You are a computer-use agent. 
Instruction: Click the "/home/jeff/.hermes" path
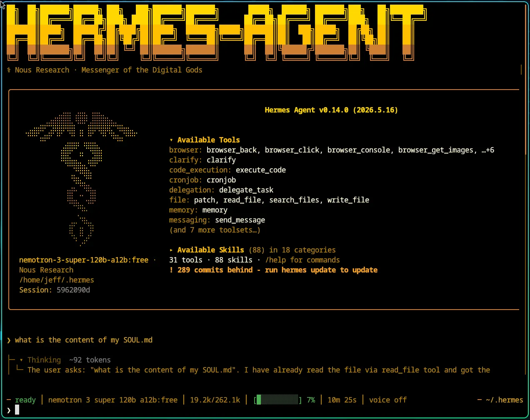click(x=57, y=280)
